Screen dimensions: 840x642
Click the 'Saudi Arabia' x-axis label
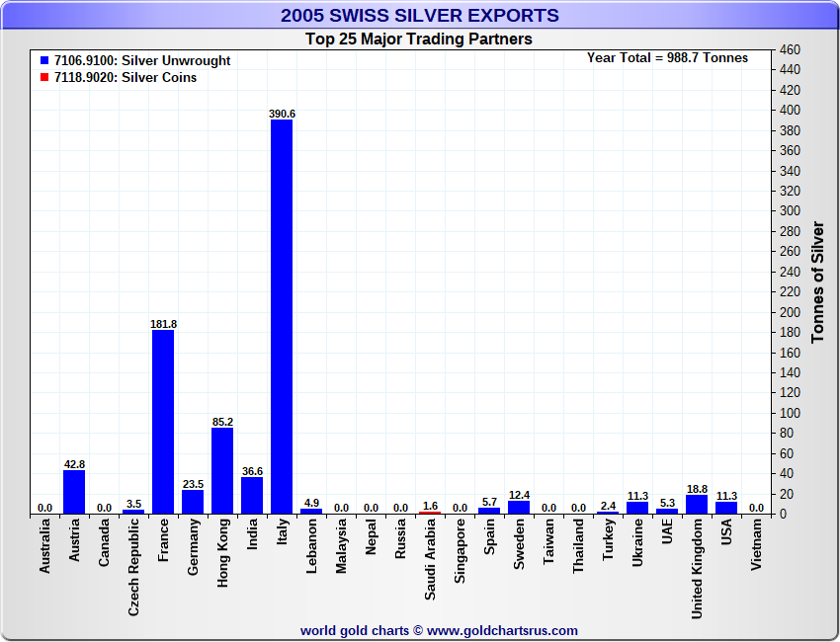coord(430,559)
